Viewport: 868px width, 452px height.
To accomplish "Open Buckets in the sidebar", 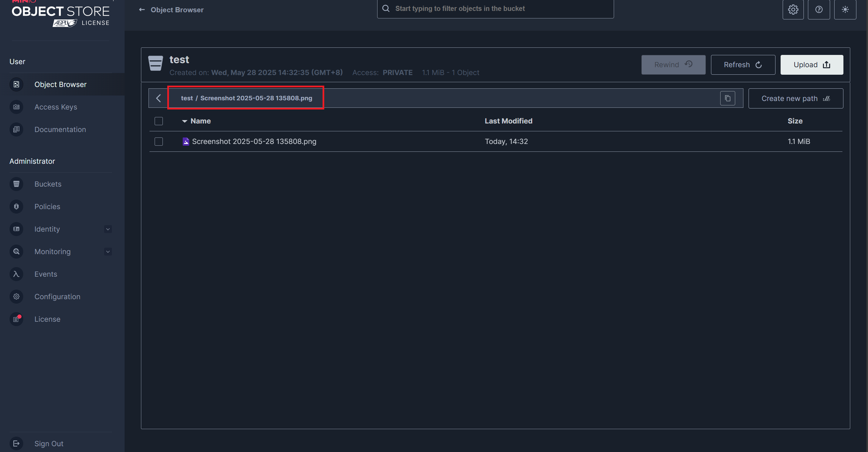I will click(48, 184).
